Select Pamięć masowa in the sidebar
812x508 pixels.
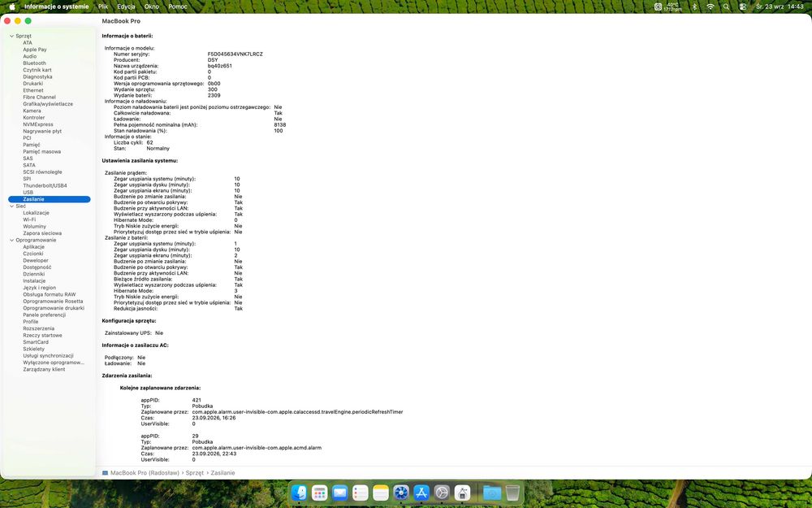[41, 152]
